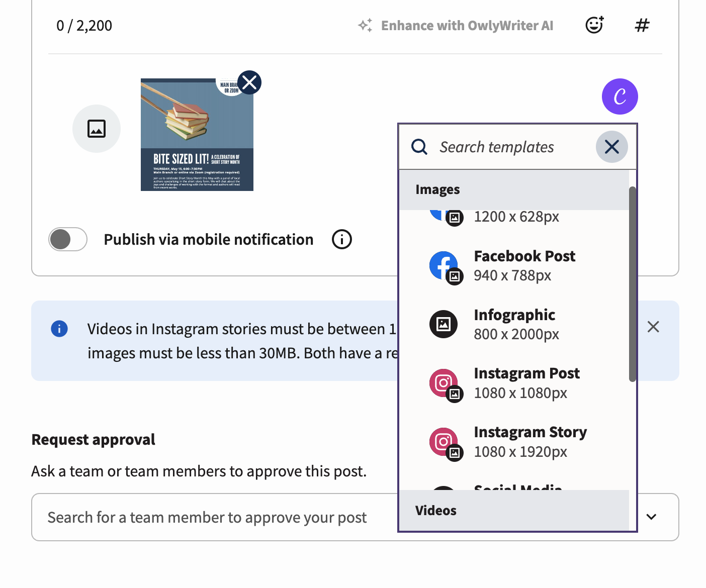Expand the team member approver dropdown

point(652,517)
